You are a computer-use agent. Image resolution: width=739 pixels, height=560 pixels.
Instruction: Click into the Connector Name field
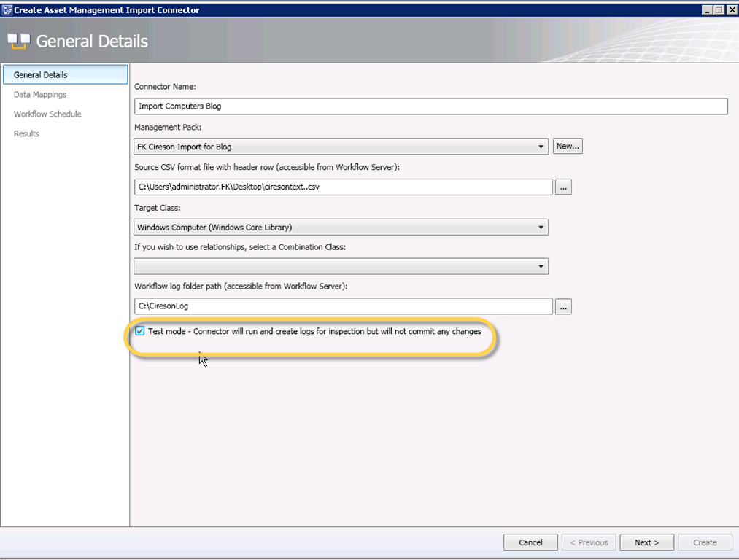click(430, 106)
